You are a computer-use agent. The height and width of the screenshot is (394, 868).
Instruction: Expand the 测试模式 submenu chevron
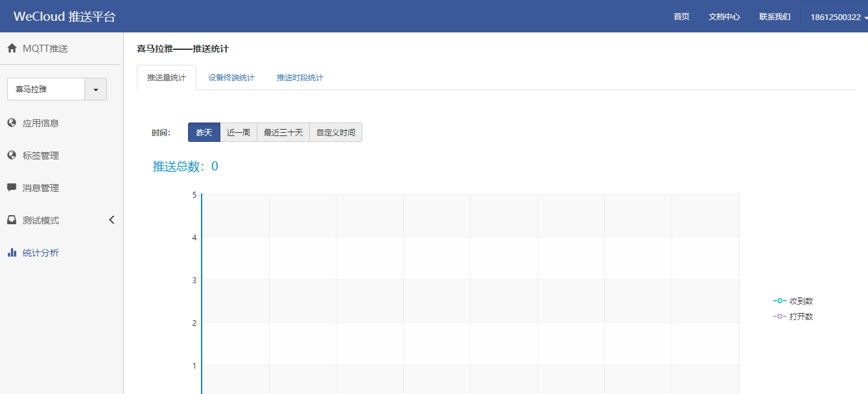coord(111,220)
